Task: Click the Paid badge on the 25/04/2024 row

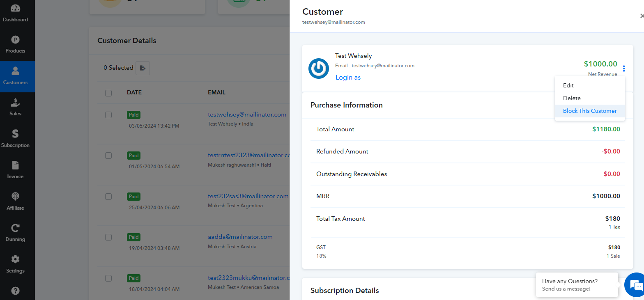Action: [x=134, y=197]
